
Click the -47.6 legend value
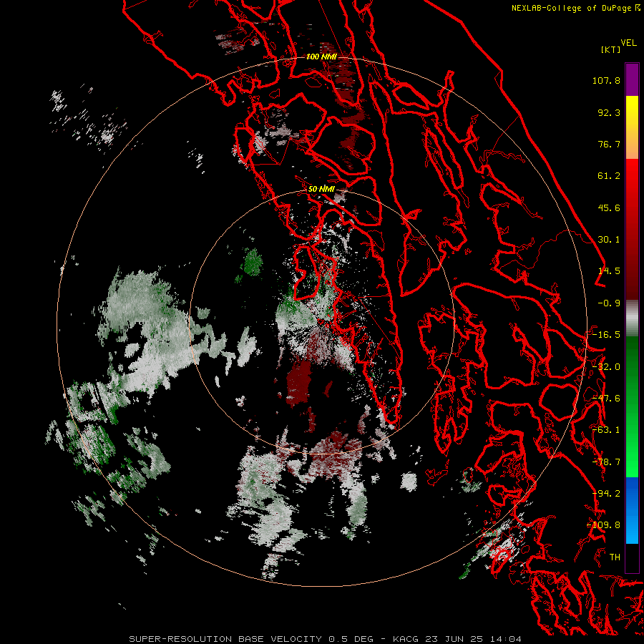click(x=606, y=399)
